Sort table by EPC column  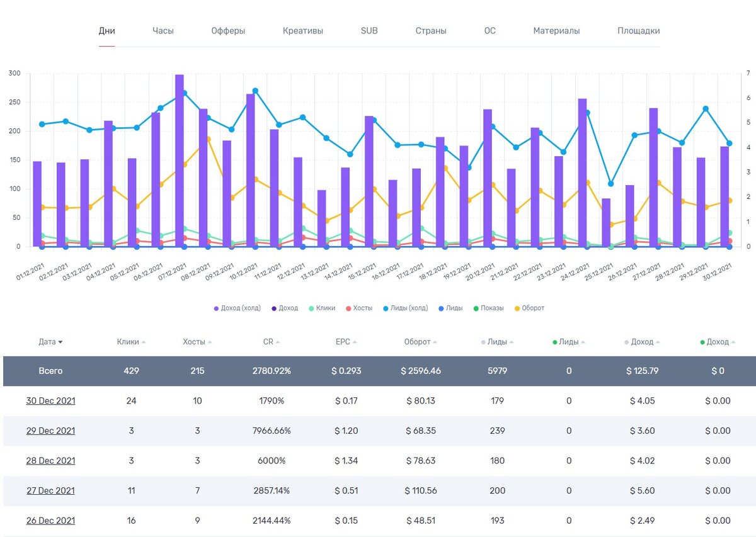click(346, 342)
